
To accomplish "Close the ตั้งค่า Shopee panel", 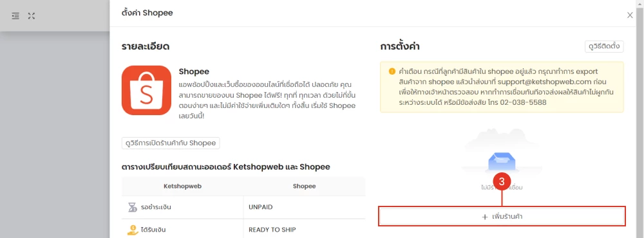I will click(x=630, y=15).
